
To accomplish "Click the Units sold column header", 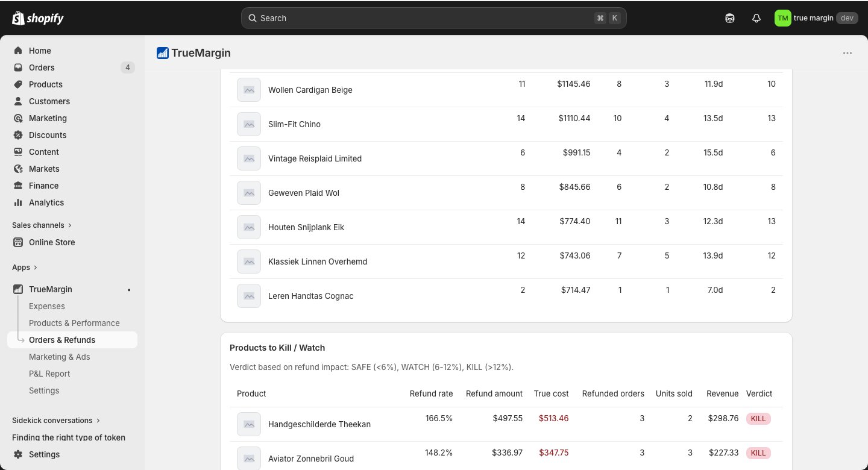I will pyautogui.click(x=674, y=393).
